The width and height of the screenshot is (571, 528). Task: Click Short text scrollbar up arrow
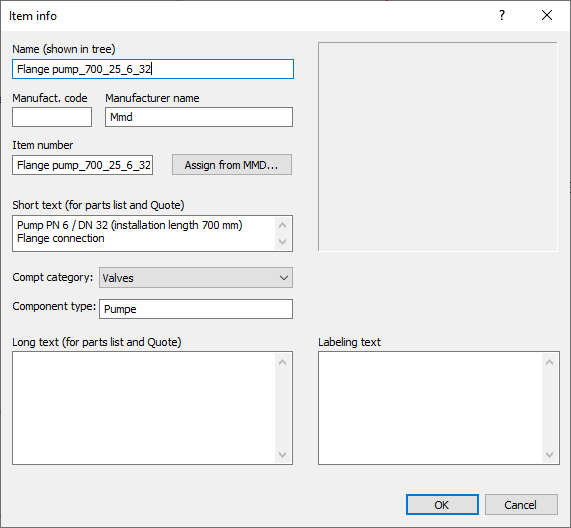pyautogui.click(x=283, y=225)
